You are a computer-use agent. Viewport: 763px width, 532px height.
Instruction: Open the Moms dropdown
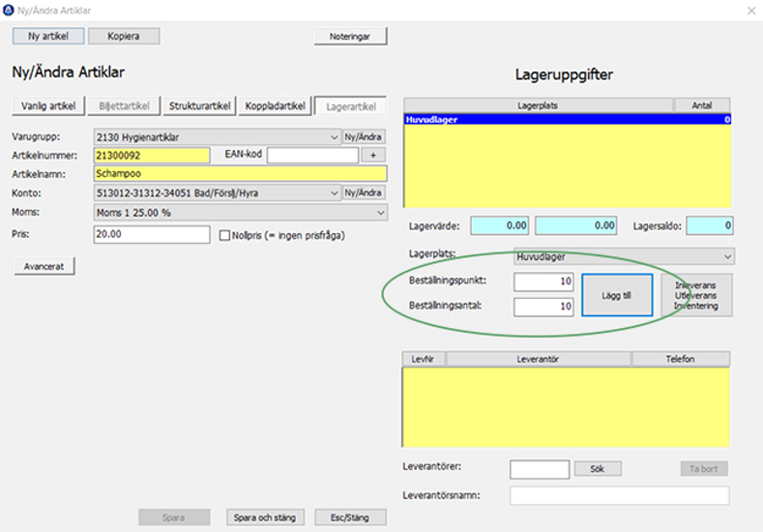click(380, 213)
